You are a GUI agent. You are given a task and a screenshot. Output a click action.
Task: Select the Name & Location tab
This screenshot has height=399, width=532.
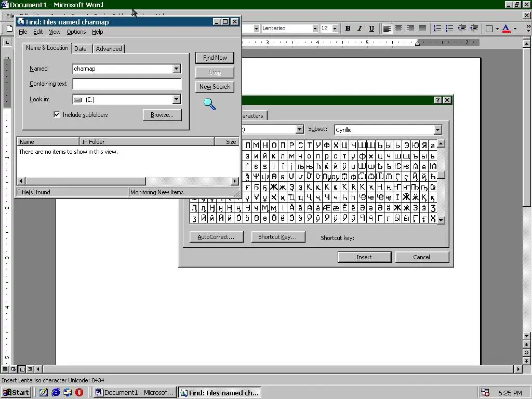(x=47, y=48)
